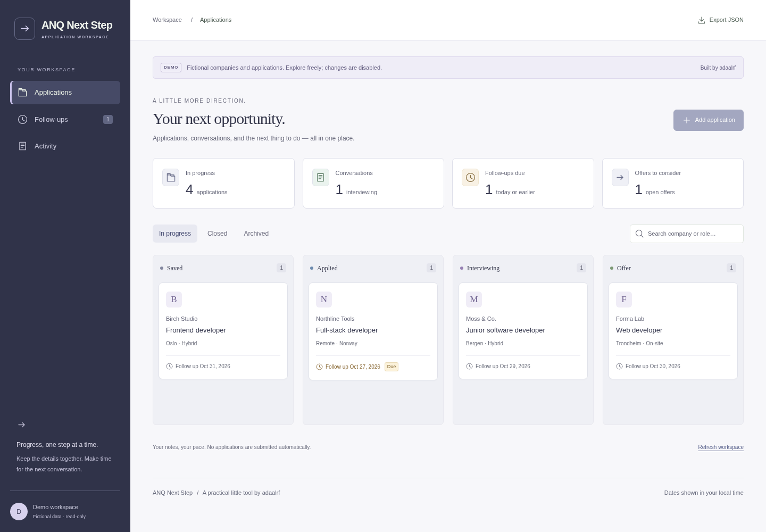Click the DEMO badge in banner
The image size is (766, 532).
171,68
